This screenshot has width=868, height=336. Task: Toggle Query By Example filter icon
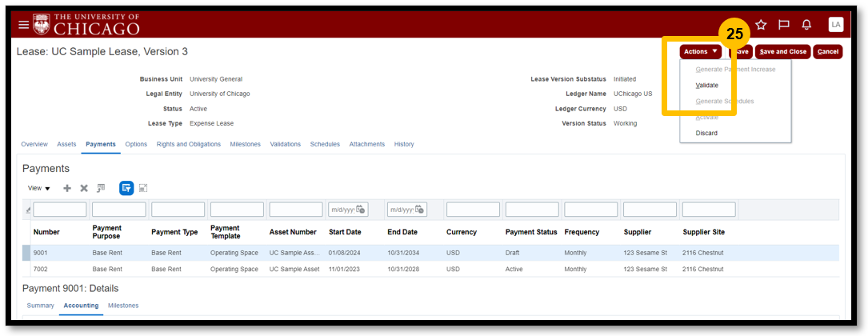(126, 188)
